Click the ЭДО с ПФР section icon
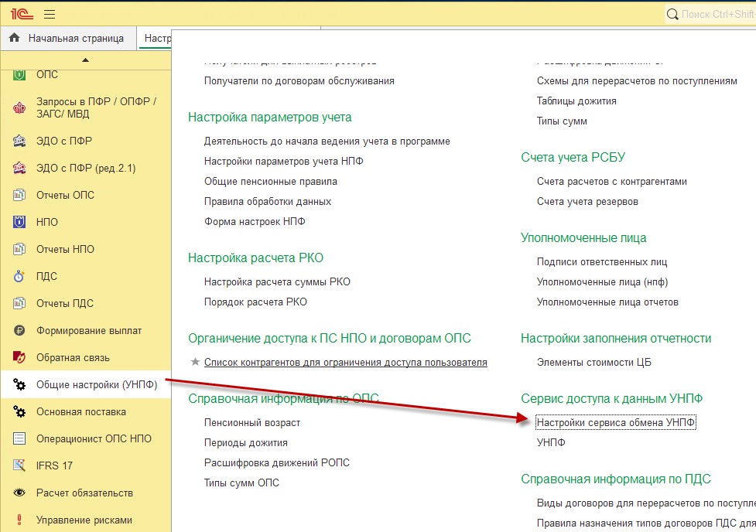Viewport: 756px width, 532px height. (x=20, y=141)
